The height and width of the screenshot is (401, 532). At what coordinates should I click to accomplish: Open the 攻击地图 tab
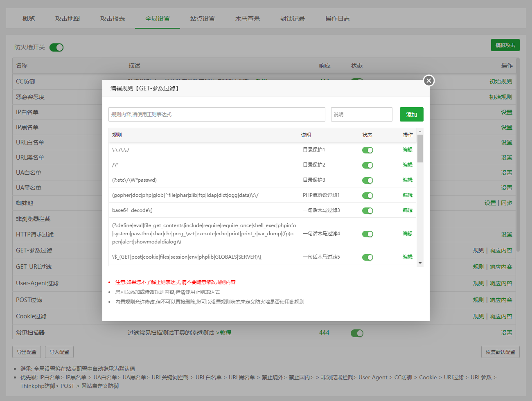tap(68, 19)
